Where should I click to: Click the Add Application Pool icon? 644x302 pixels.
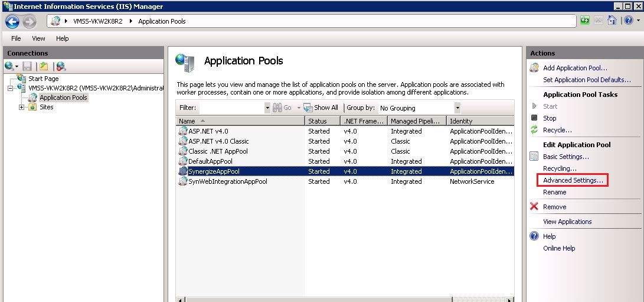point(534,68)
